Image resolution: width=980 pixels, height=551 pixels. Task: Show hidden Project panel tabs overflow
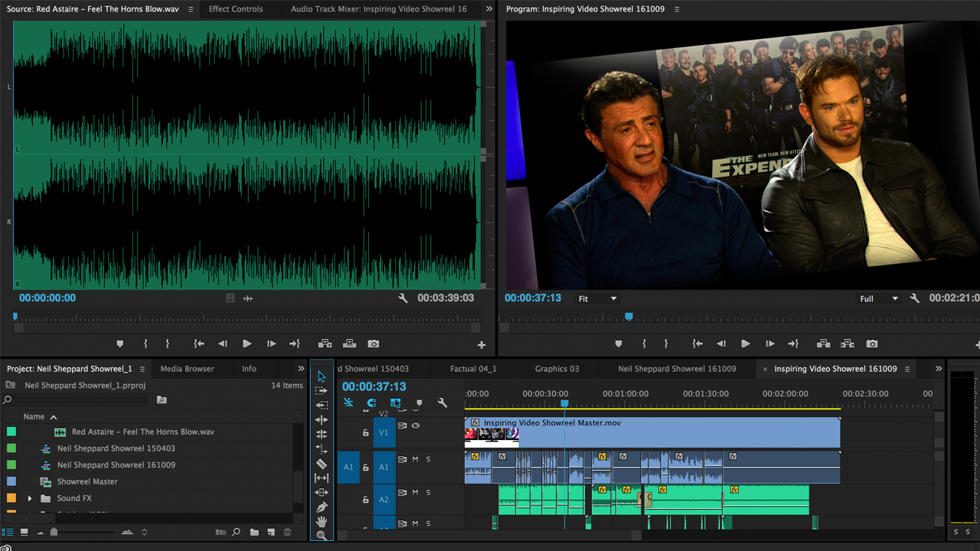(x=301, y=369)
